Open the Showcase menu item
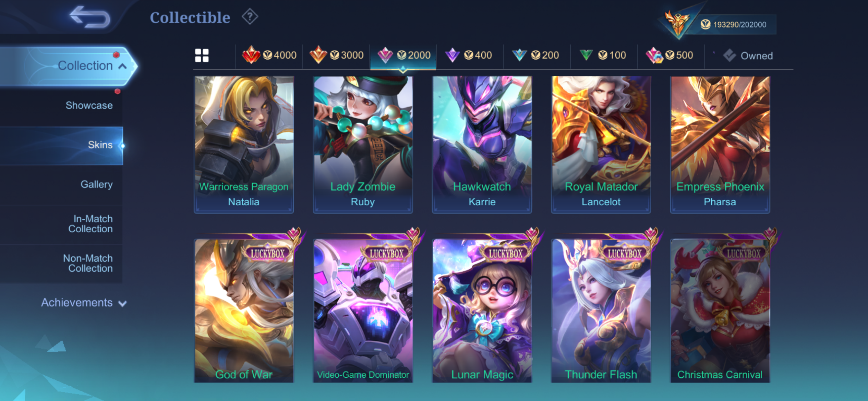Screen dimensions: 868x401 [89, 105]
